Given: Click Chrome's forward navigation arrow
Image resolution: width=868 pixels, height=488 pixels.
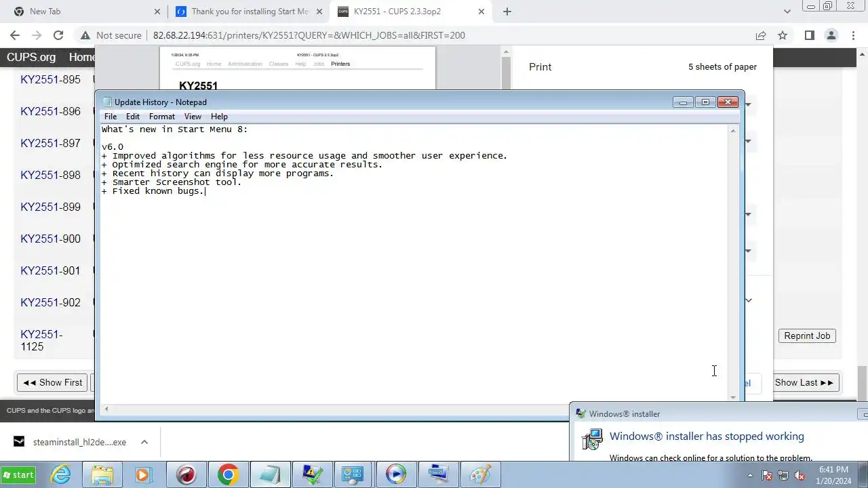Looking at the screenshot, I should point(37,35).
